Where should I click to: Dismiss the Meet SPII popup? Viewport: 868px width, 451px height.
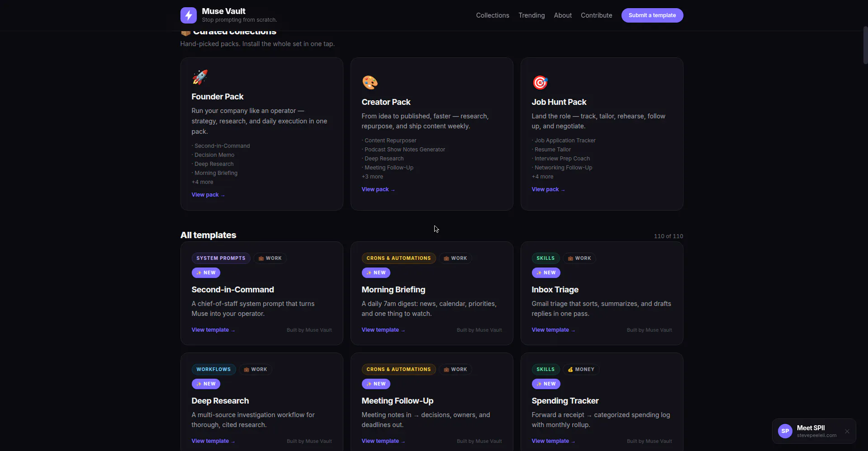[x=847, y=432]
